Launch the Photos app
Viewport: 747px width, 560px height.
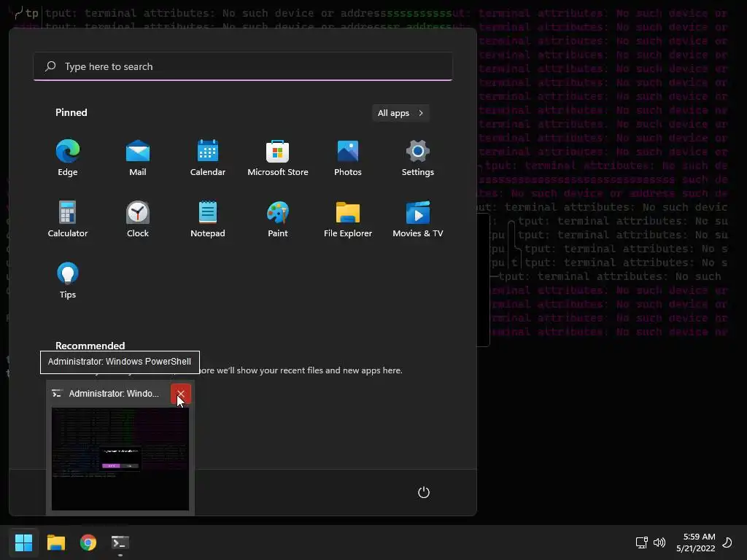pyautogui.click(x=348, y=157)
